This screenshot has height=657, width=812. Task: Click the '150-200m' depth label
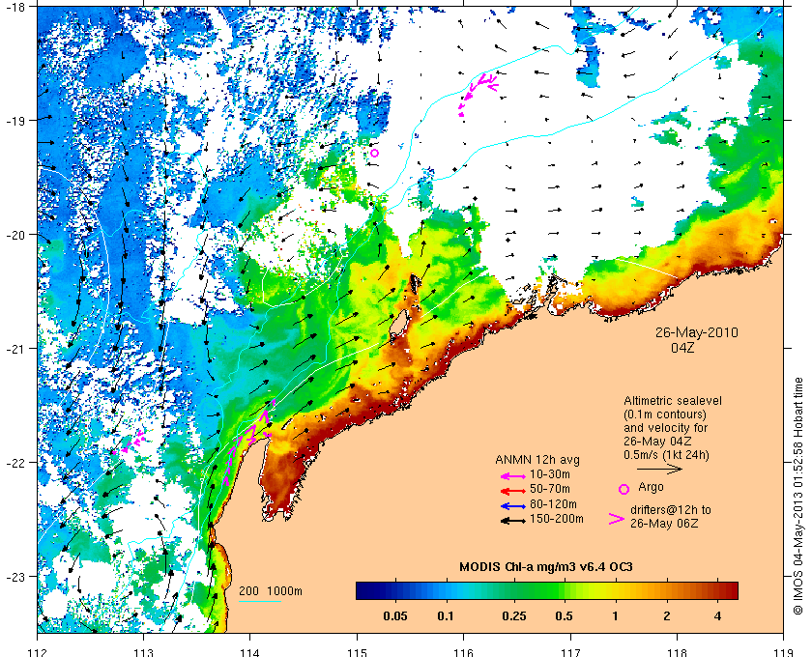[x=557, y=519]
